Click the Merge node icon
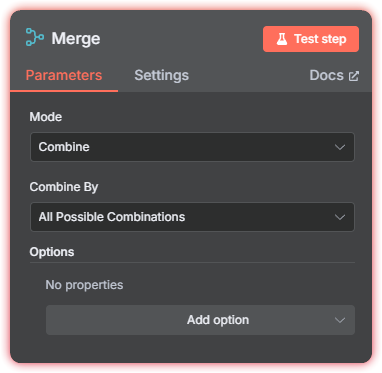This screenshot has width=382, height=373. click(35, 37)
